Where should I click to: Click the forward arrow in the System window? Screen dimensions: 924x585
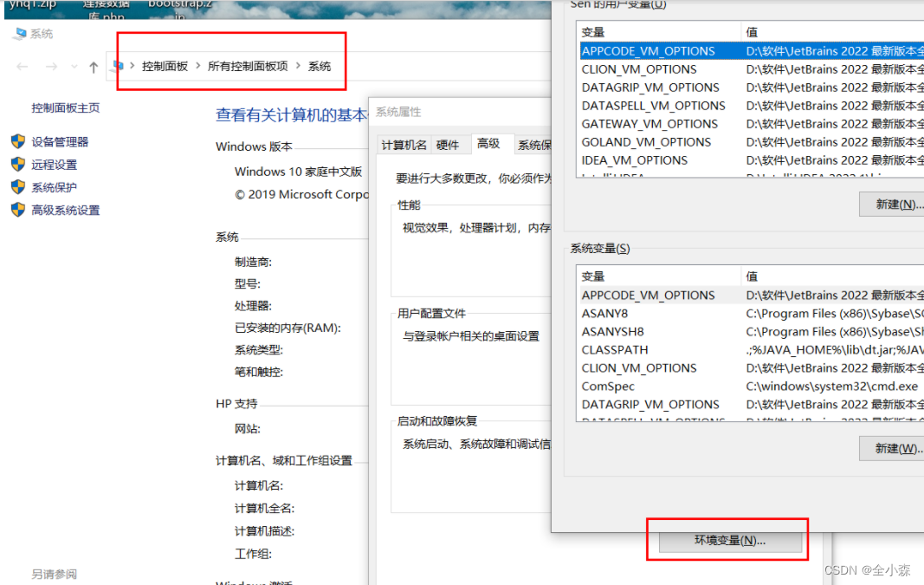51,67
